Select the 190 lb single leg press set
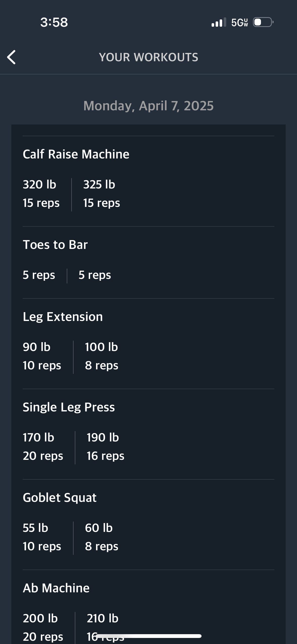The image size is (297, 644). pyautogui.click(x=106, y=447)
